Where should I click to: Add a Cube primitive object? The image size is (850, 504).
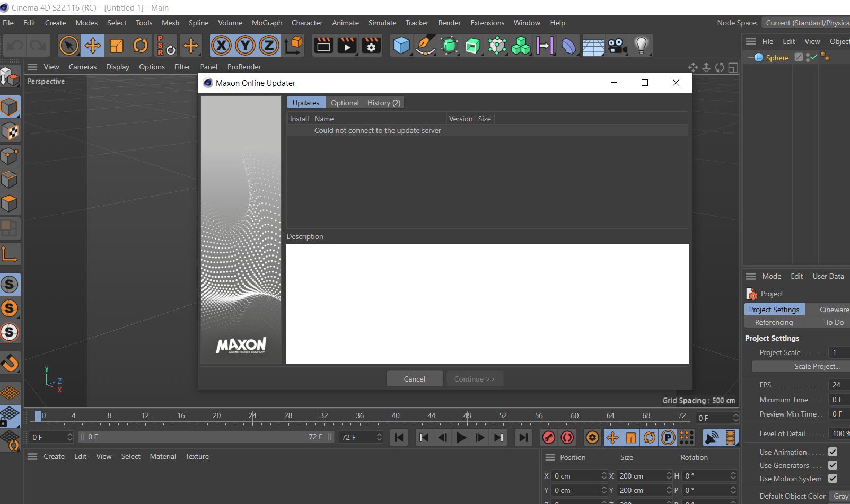pos(401,46)
